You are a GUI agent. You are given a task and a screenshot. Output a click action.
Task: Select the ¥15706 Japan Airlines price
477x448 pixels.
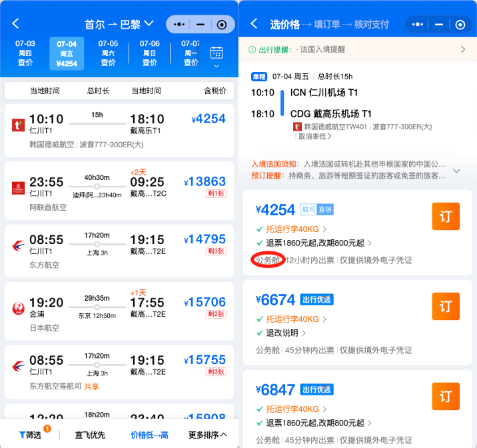(x=205, y=302)
